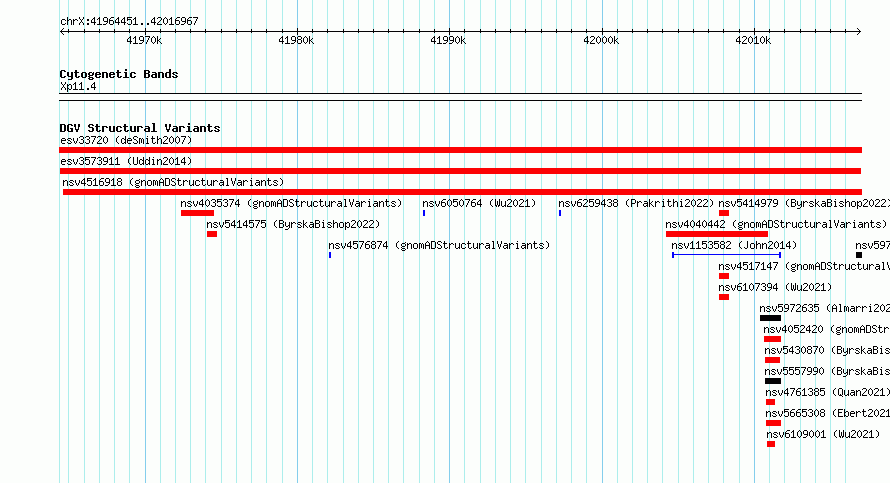Select blue tick under nsv6050764
The height and width of the screenshot is (483, 890).
point(424,213)
